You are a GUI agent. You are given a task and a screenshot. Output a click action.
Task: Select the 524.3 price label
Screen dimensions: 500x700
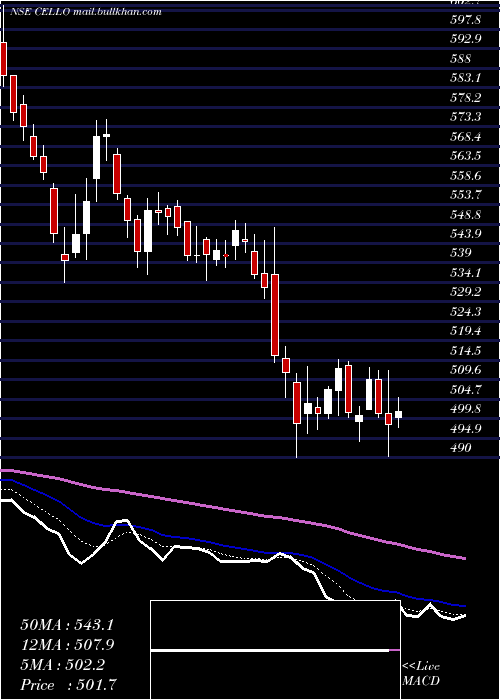[465, 312]
